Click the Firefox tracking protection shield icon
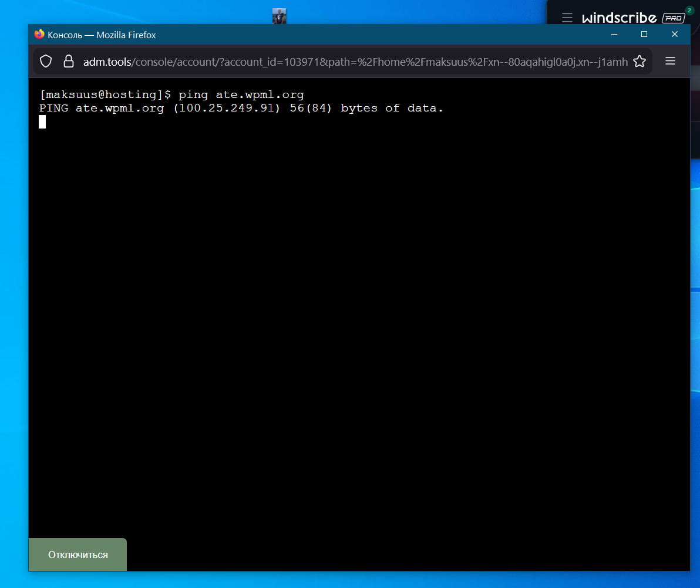This screenshot has height=588, width=700. [46, 61]
